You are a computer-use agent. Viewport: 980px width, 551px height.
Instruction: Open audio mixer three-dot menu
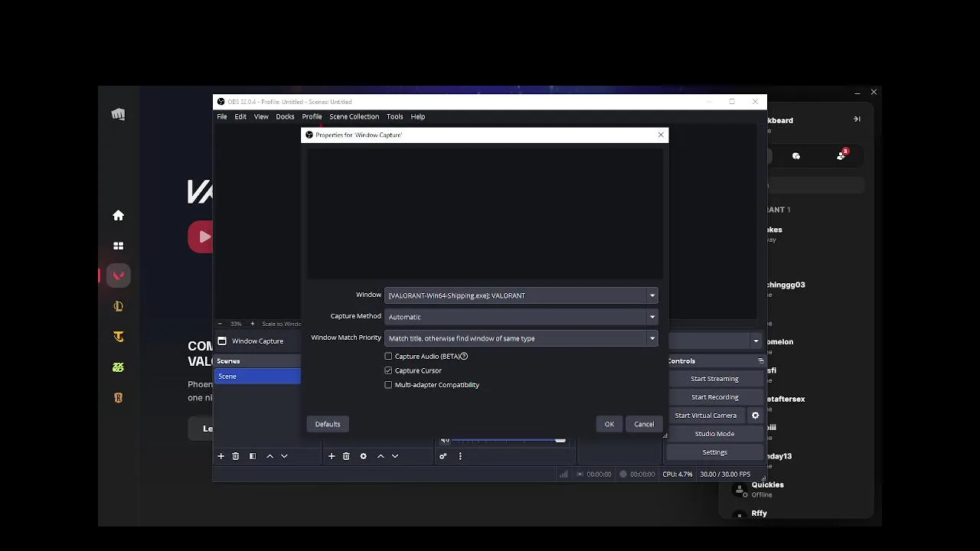coord(460,456)
